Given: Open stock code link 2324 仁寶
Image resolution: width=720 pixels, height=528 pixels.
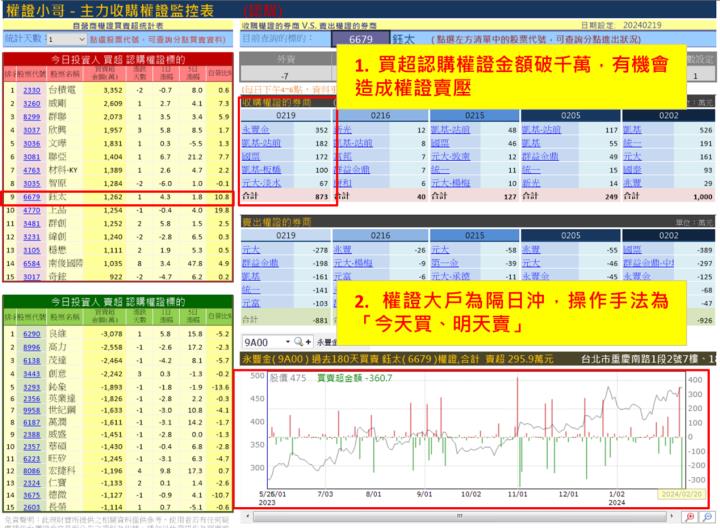Looking at the screenshot, I should coord(32,483).
